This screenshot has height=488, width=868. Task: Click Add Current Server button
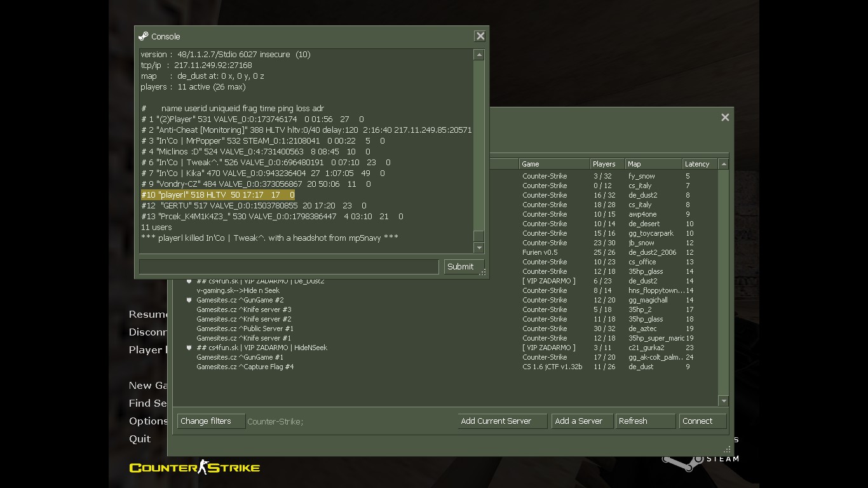[502, 421]
